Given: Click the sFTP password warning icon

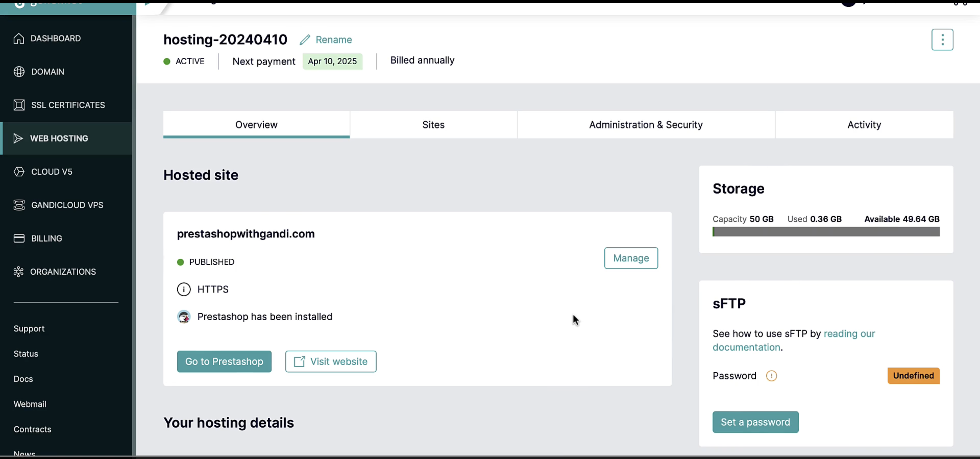Looking at the screenshot, I should 771,376.
